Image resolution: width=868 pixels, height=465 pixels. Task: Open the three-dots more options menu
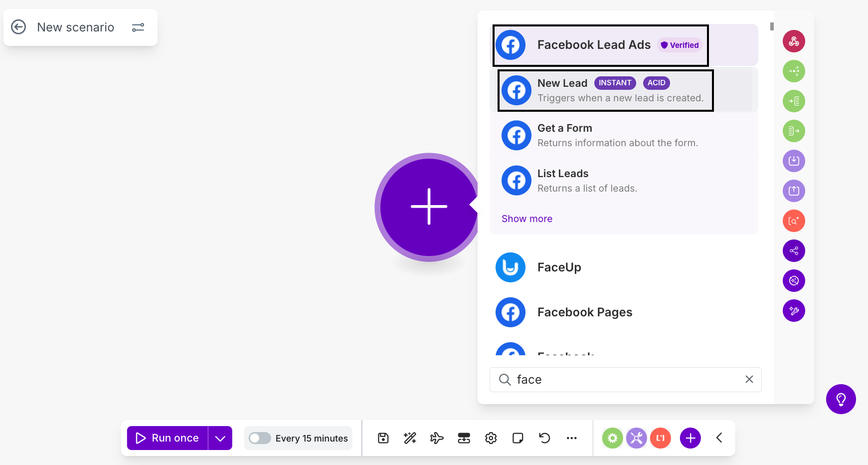[x=571, y=438]
